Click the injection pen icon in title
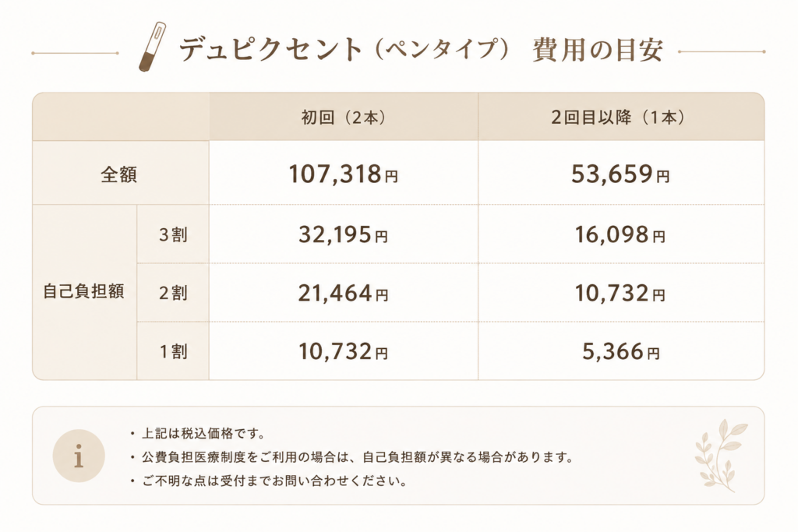This screenshot has height=532, width=798. coord(152,46)
